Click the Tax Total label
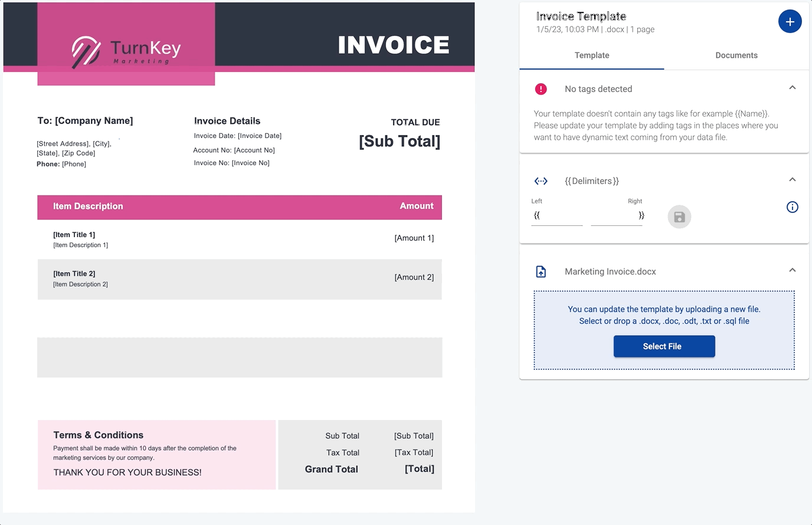 (x=343, y=452)
